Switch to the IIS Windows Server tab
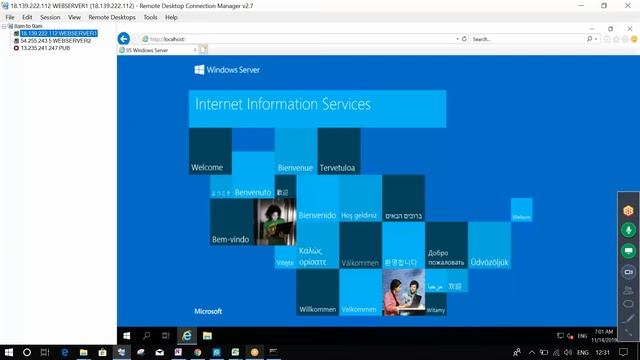 point(158,50)
